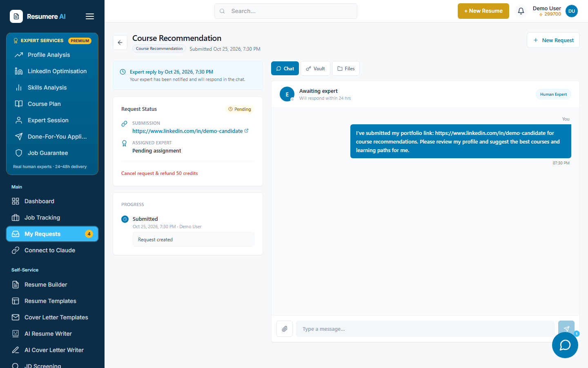Go to Dashboard
The width and height of the screenshot is (588, 368).
(x=52, y=201)
